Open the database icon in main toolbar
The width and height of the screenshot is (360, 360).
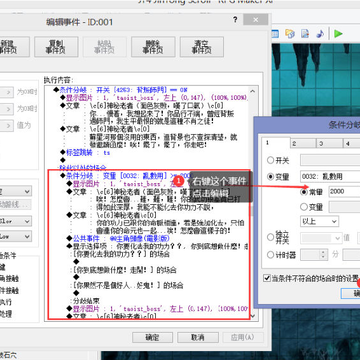click(x=275, y=34)
